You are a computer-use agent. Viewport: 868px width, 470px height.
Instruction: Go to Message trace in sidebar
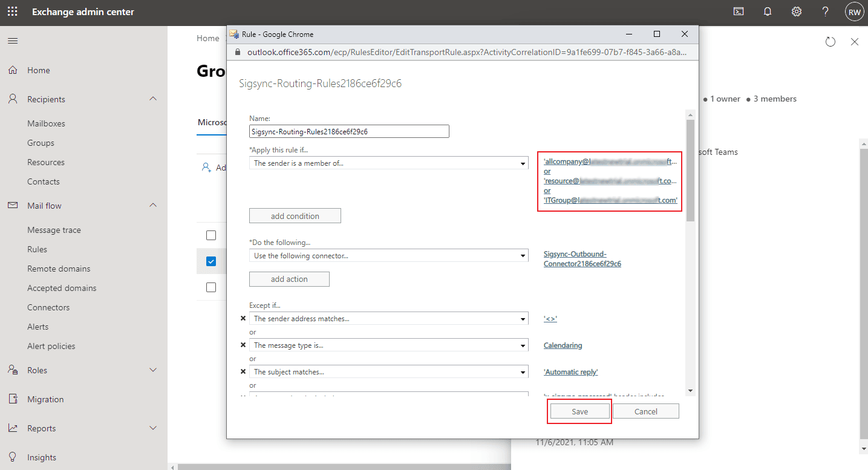coord(54,230)
